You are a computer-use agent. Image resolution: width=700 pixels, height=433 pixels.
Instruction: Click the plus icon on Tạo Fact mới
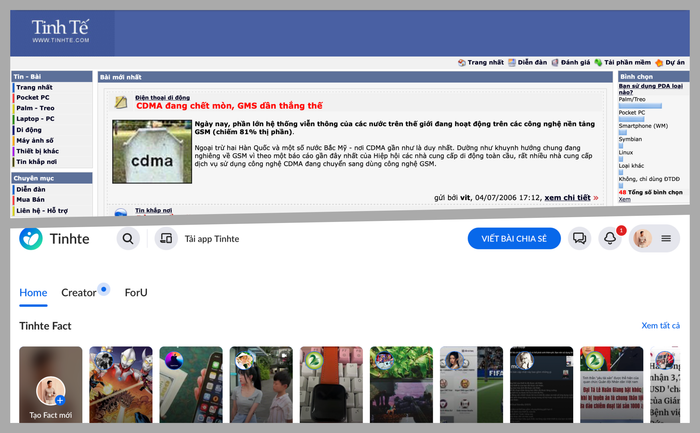click(60, 400)
